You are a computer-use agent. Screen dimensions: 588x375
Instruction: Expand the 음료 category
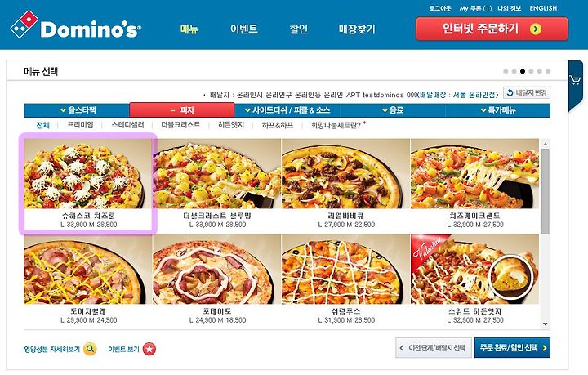pyautogui.click(x=393, y=110)
